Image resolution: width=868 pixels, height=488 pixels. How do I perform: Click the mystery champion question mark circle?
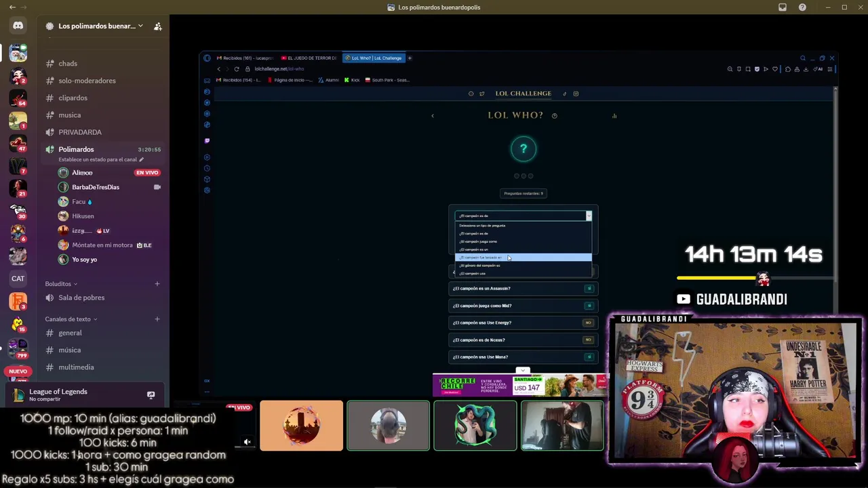pyautogui.click(x=523, y=149)
